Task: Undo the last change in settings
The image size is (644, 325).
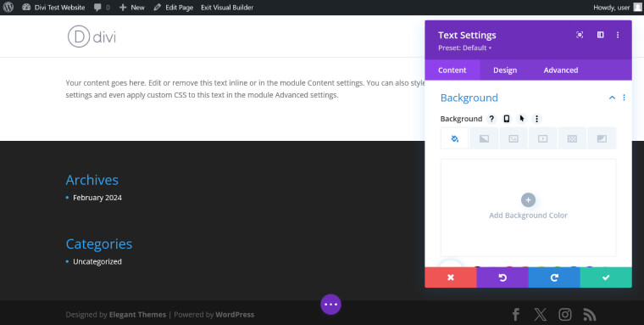Action: coord(502,277)
